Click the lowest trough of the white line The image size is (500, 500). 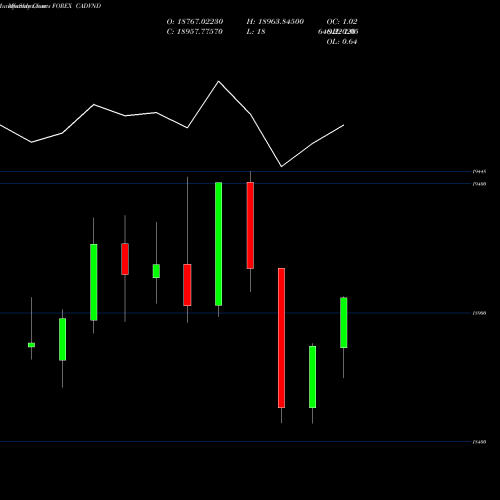click(x=281, y=166)
